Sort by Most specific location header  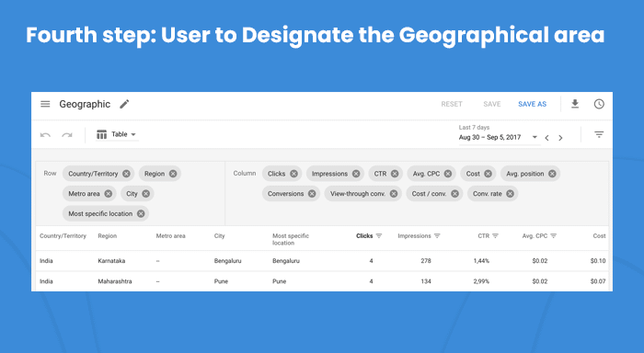tap(291, 239)
